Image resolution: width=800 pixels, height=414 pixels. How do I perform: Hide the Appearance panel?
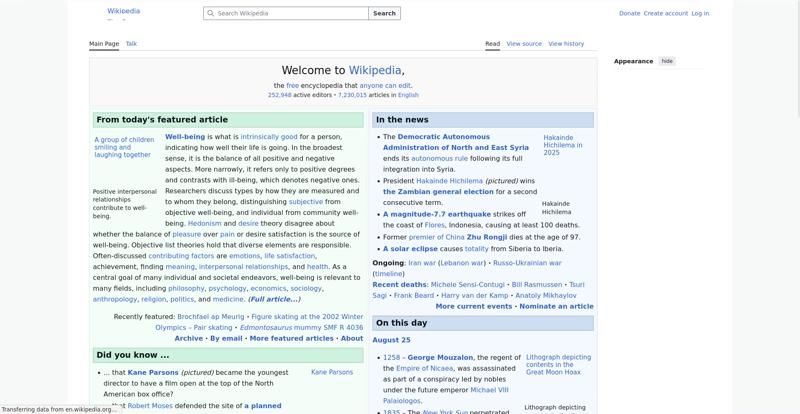pyautogui.click(x=667, y=61)
